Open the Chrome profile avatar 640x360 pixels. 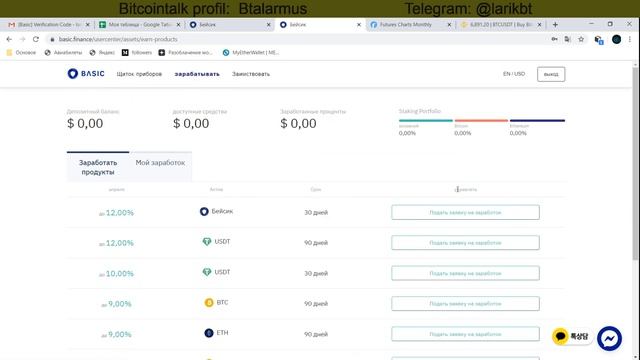[x=617, y=39]
